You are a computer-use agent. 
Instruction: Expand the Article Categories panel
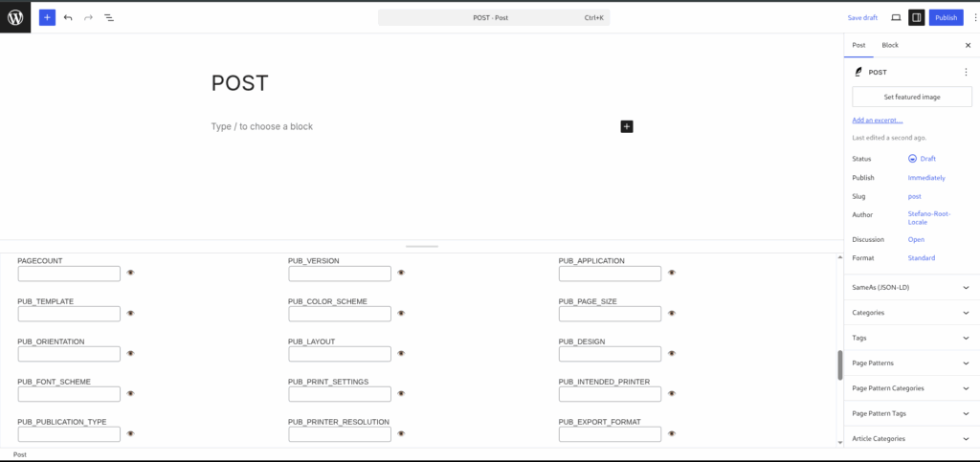[912, 438]
